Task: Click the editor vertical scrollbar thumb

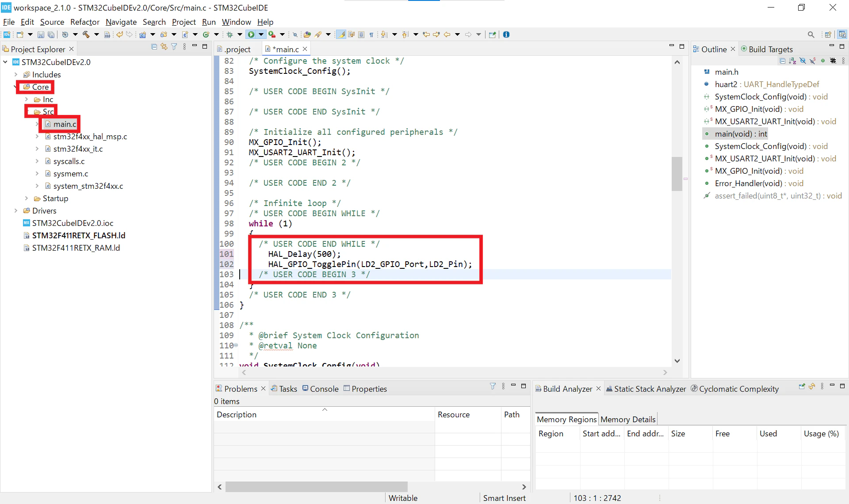Action: (x=677, y=174)
